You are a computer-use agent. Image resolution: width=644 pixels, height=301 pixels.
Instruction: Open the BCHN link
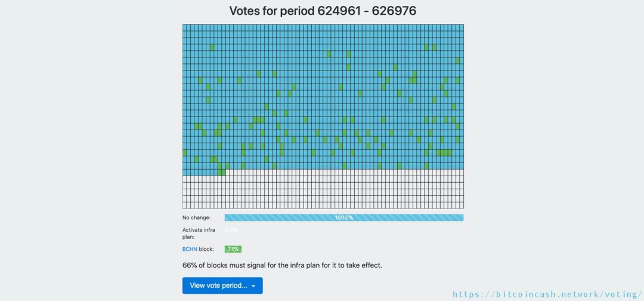click(x=190, y=249)
